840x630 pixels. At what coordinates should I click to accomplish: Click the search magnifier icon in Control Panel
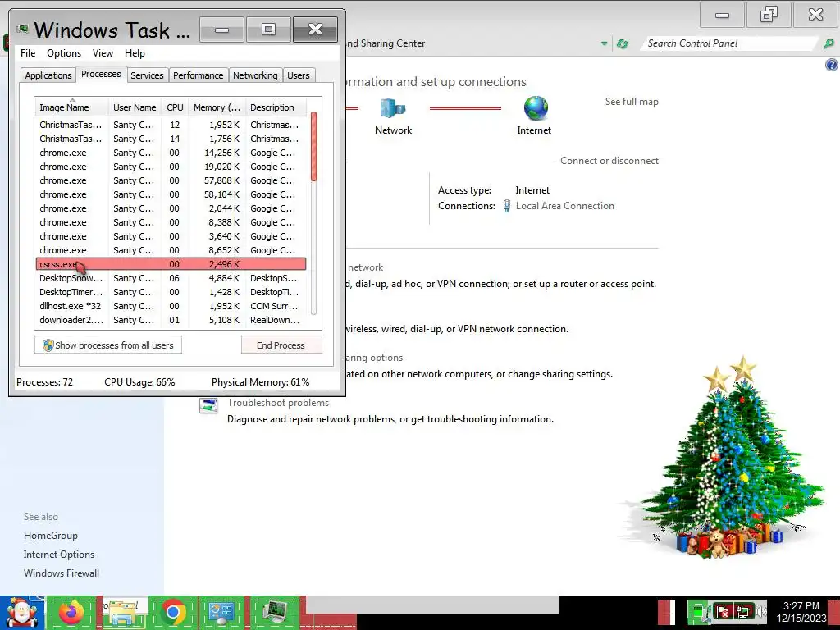[829, 44]
